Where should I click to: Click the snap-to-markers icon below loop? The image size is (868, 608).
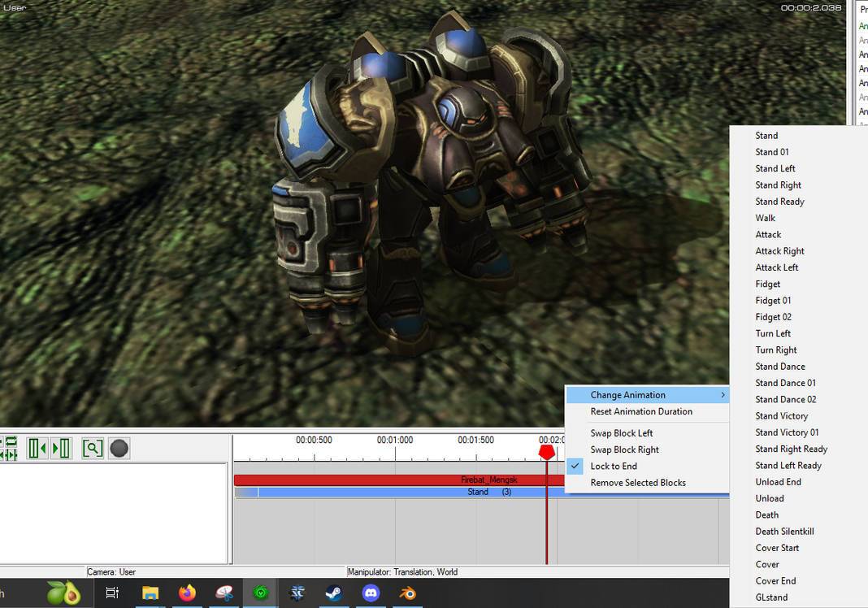tap(10, 454)
